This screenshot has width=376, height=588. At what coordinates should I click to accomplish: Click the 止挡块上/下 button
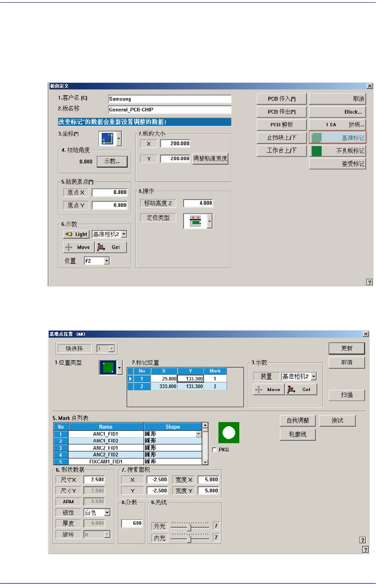point(282,137)
